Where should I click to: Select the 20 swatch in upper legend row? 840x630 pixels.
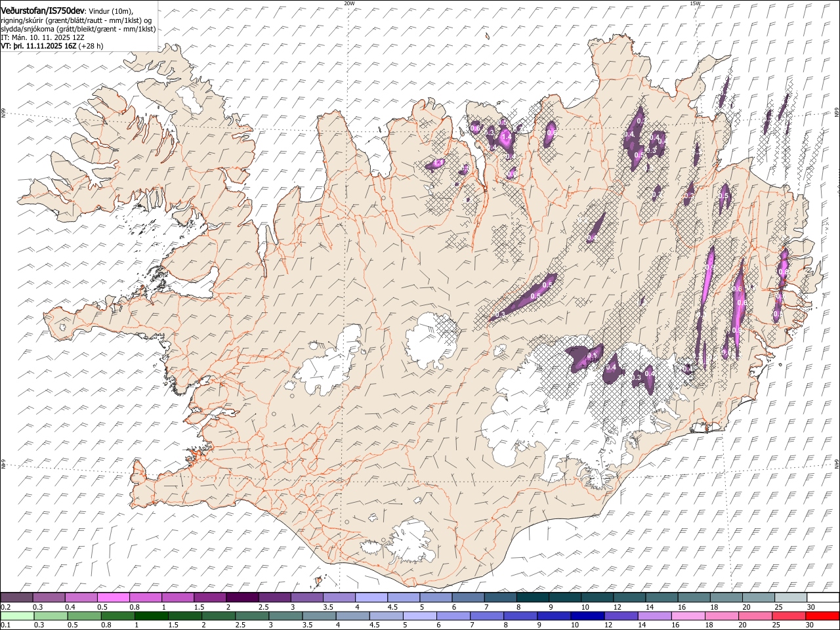758,598
